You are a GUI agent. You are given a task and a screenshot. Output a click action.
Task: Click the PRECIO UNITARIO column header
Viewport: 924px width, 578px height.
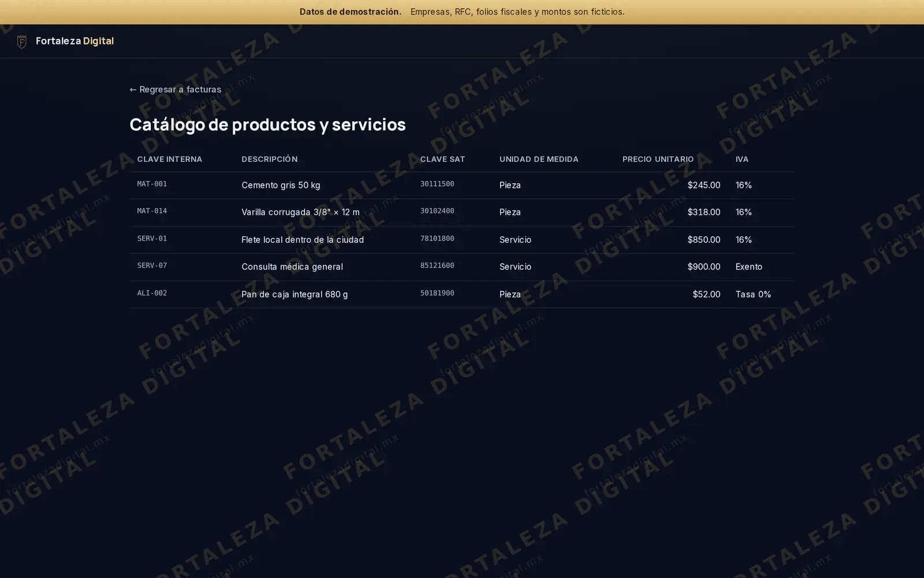coord(658,159)
